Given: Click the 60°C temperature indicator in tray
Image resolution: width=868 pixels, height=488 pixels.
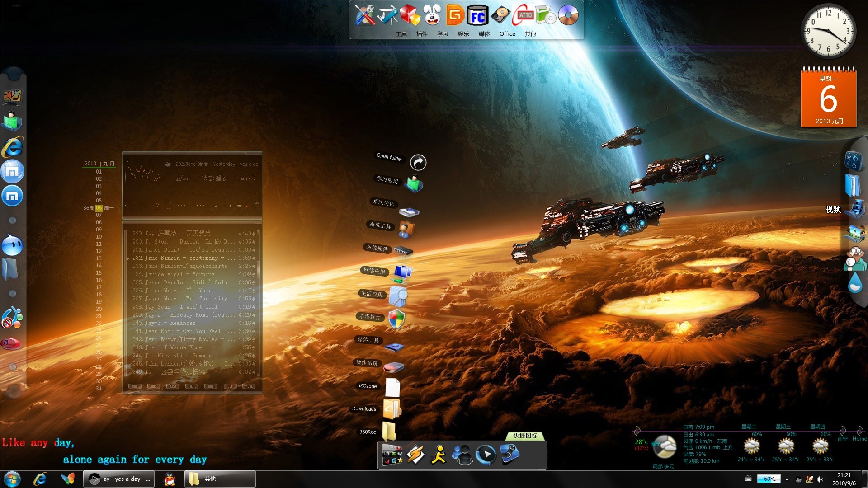Looking at the screenshot, I should (x=769, y=479).
